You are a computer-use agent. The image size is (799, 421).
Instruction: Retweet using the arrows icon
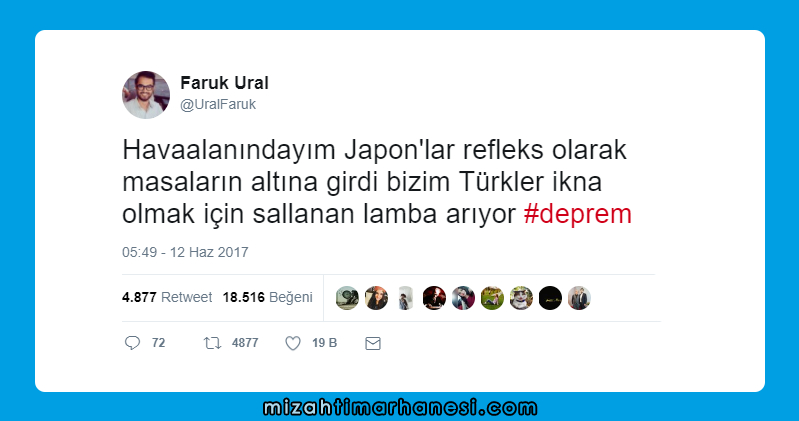tap(212, 343)
